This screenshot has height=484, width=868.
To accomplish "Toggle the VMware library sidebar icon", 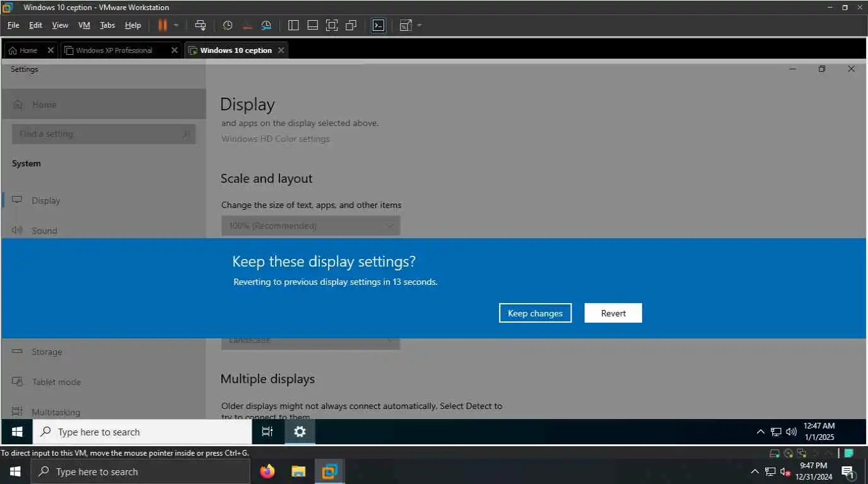I will point(293,25).
